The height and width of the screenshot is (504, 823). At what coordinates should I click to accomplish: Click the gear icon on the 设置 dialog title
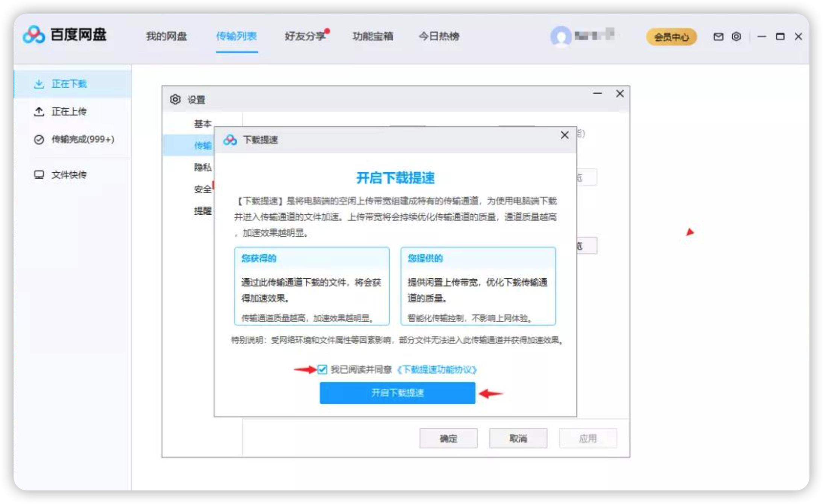pyautogui.click(x=175, y=99)
